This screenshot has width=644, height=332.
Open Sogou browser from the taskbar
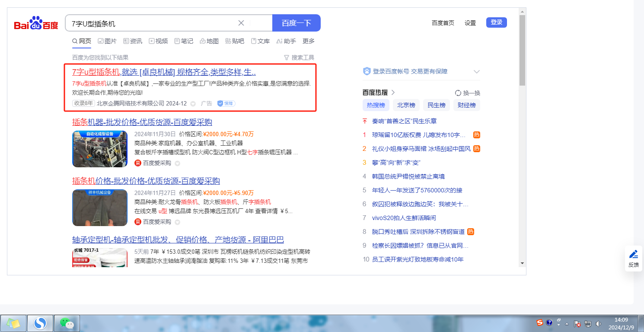tap(40, 323)
